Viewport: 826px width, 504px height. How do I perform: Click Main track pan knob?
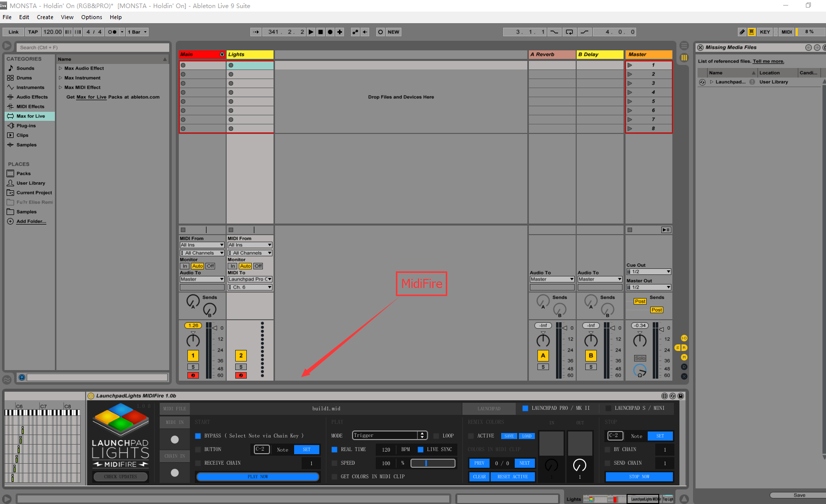coord(193,340)
